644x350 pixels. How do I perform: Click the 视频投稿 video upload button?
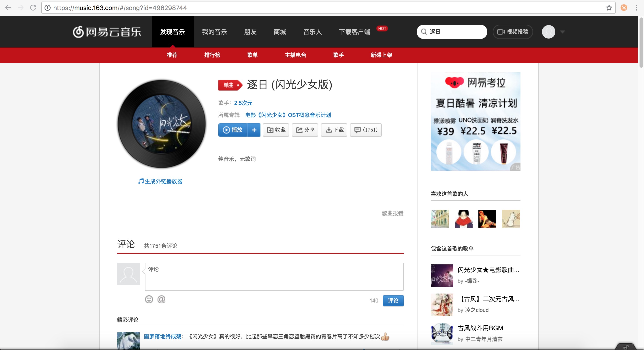pos(512,32)
